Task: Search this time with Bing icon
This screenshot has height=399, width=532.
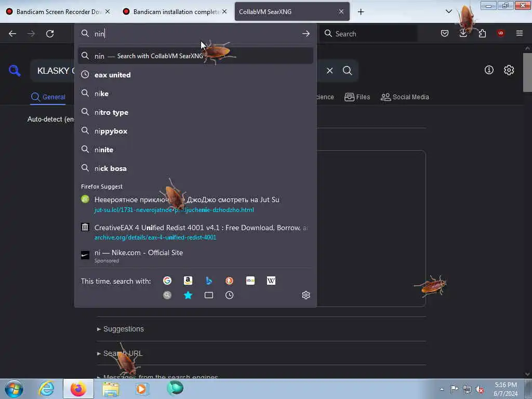Action: point(209,281)
